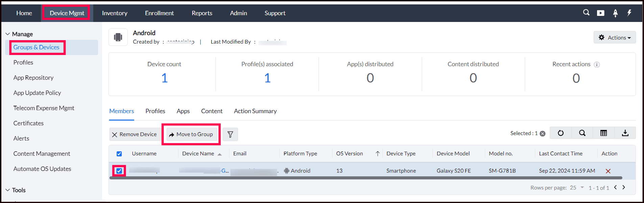Export the list with the download icon
The height and width of the screenshot is (203, 644).
[625, 133]
